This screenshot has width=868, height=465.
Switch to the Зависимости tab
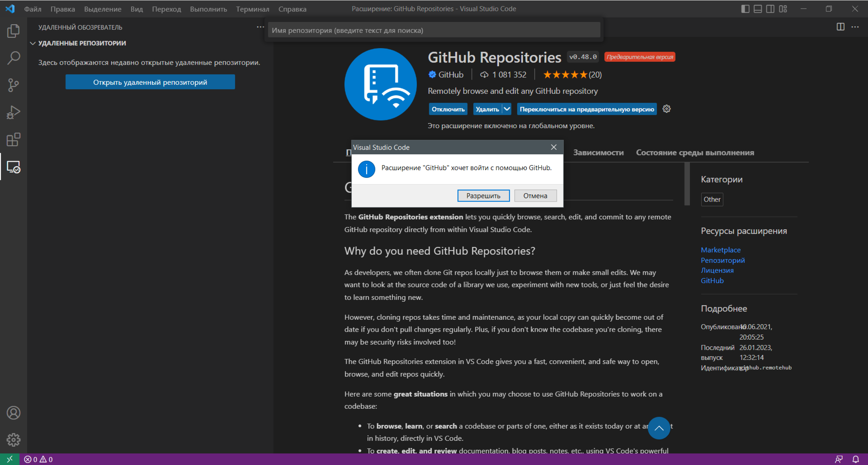tap(598, 153)
